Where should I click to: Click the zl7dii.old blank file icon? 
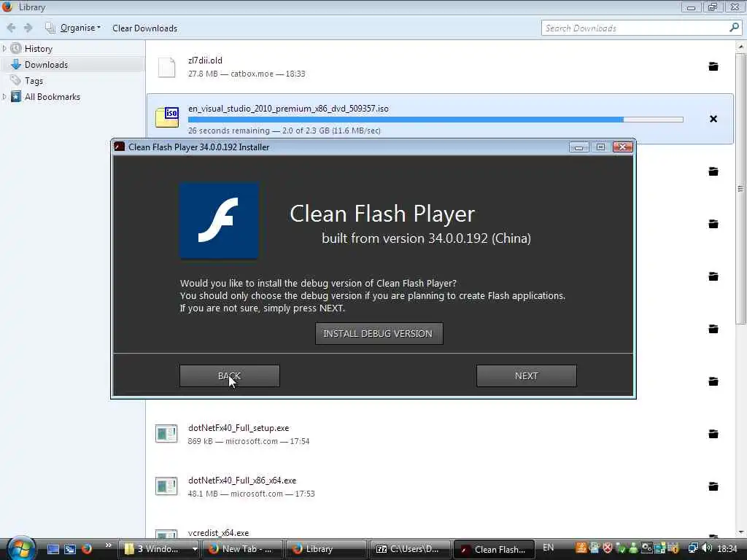tap(166, 67)
